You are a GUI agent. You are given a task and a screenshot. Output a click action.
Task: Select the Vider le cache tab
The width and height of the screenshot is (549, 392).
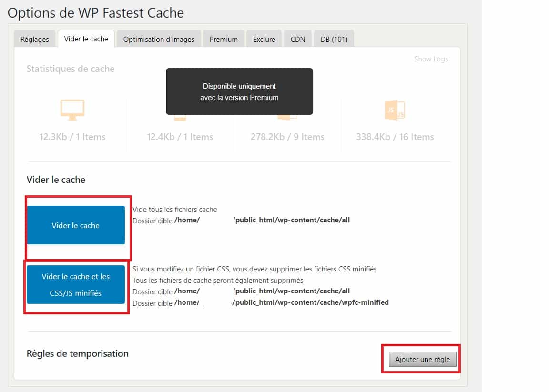coord(86,39)
